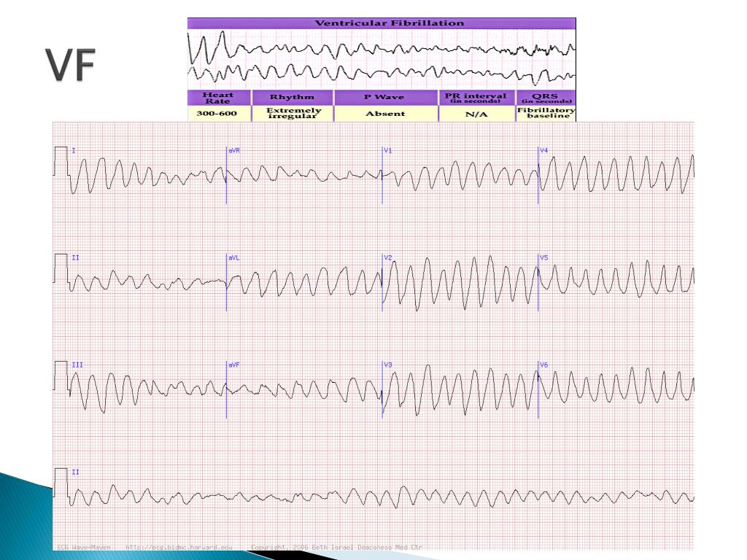Click the bottom rhythm strip 'II' label
This screenshot has height=560, width=747.
(x=75, y=472)
